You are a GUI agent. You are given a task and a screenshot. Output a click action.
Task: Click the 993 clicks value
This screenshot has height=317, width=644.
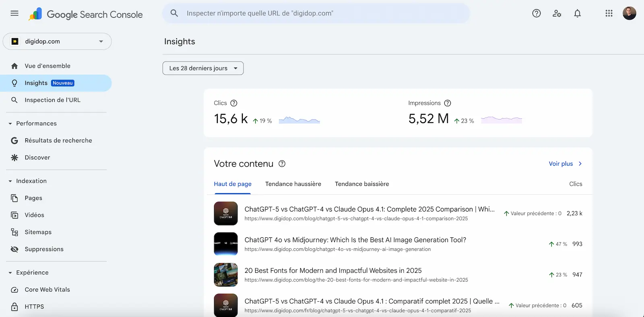[x=577, y=244]
